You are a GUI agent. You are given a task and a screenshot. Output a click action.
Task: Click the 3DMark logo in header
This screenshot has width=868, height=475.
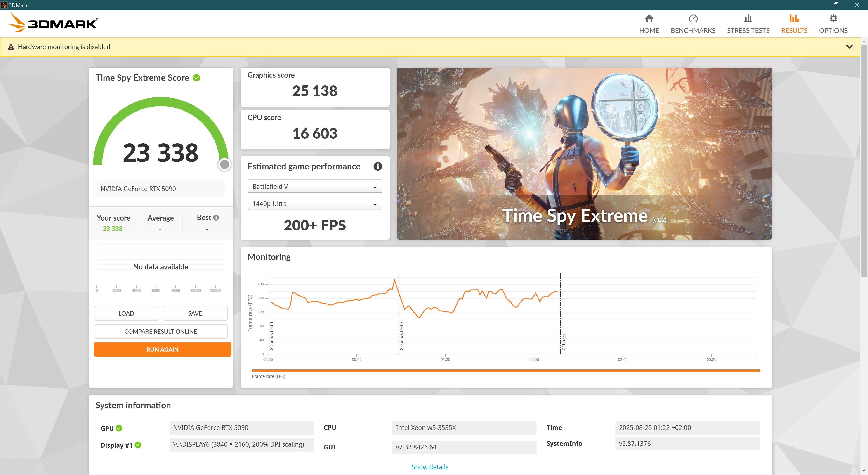pos(53,23)
